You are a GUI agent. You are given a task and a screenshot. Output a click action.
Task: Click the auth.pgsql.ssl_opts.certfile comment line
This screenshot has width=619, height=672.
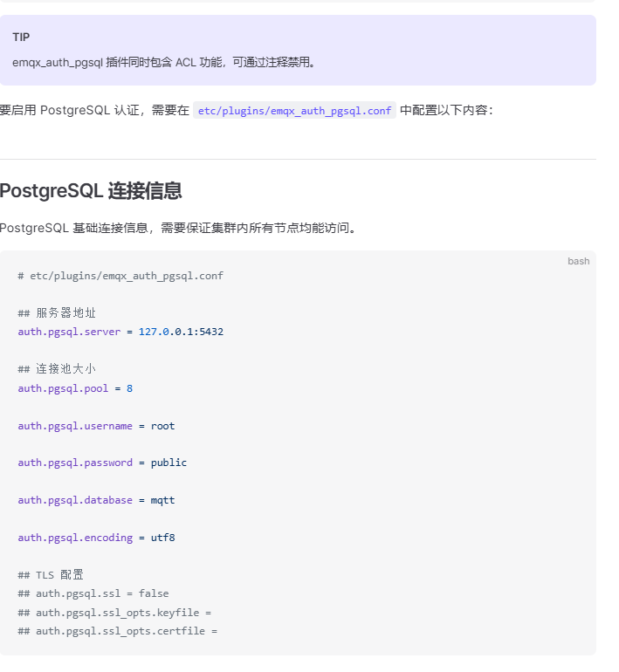click(x=118, y=631)
